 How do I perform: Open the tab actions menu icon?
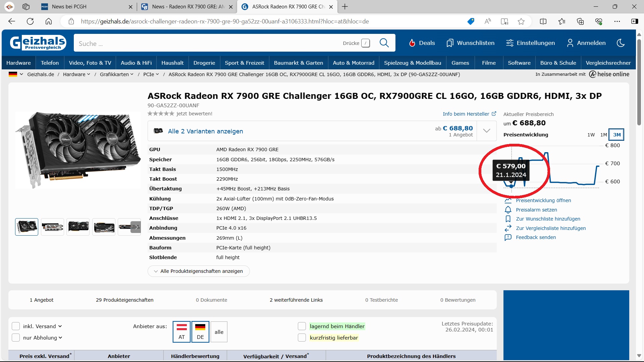coord(26,6)
